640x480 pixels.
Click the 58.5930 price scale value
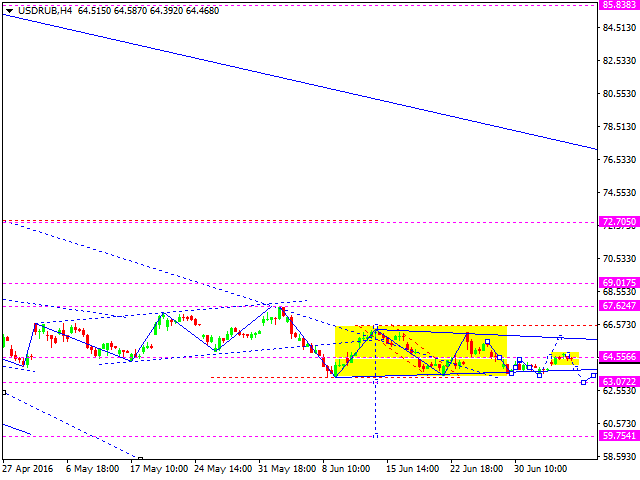click(x=620, y=457)
